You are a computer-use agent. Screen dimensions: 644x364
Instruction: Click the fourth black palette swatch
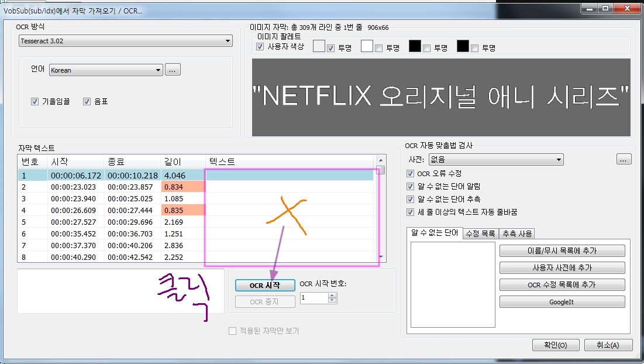pyautogui.click(x=463, y=46)
